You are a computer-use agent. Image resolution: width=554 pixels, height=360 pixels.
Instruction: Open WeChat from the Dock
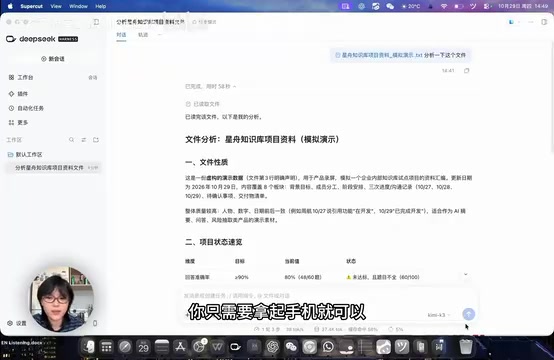[291, 347]
